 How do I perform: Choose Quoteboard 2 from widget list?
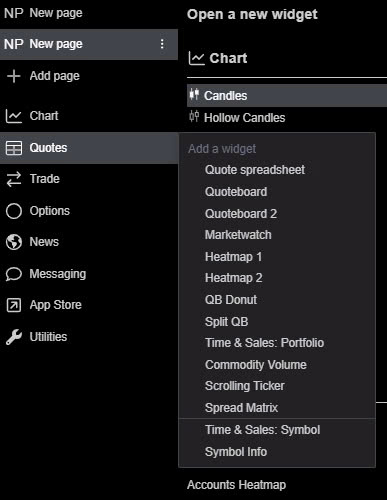[241, 214]
